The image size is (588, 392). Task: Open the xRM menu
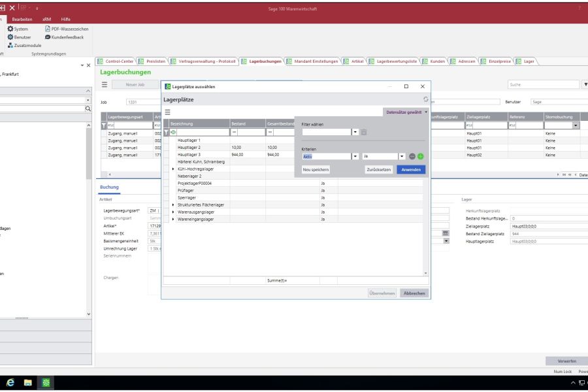click(x=46, y=19)
